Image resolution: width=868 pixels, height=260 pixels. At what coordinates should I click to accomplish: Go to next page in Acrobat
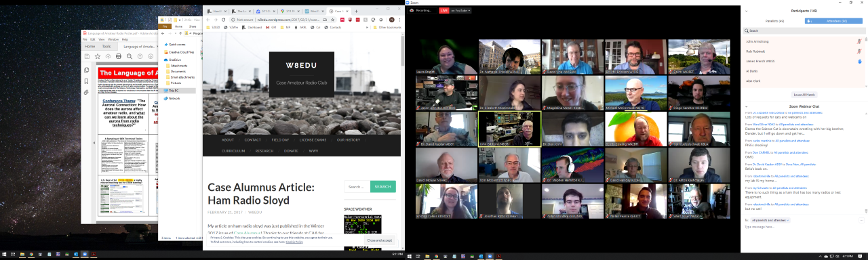point(151,56)
